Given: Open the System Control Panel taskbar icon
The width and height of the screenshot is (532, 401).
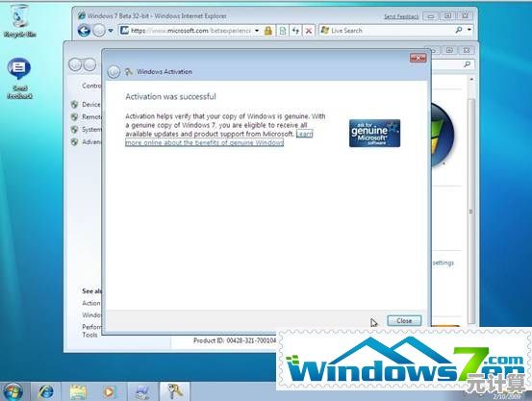Looking at the screenshot, I should click(142, 392).
